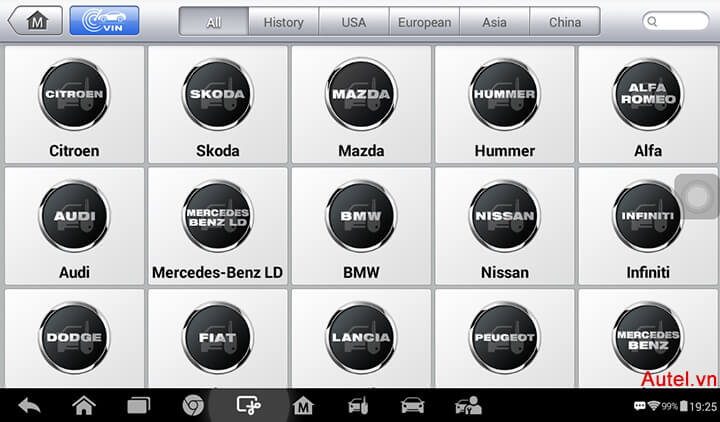Open the vehicle service person shortcut
The image size is (720, 422).
(x=468, y=406)
